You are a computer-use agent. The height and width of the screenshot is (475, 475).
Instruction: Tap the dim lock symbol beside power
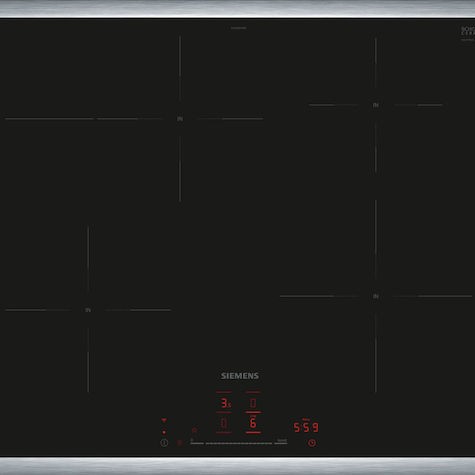click(180, 443)
